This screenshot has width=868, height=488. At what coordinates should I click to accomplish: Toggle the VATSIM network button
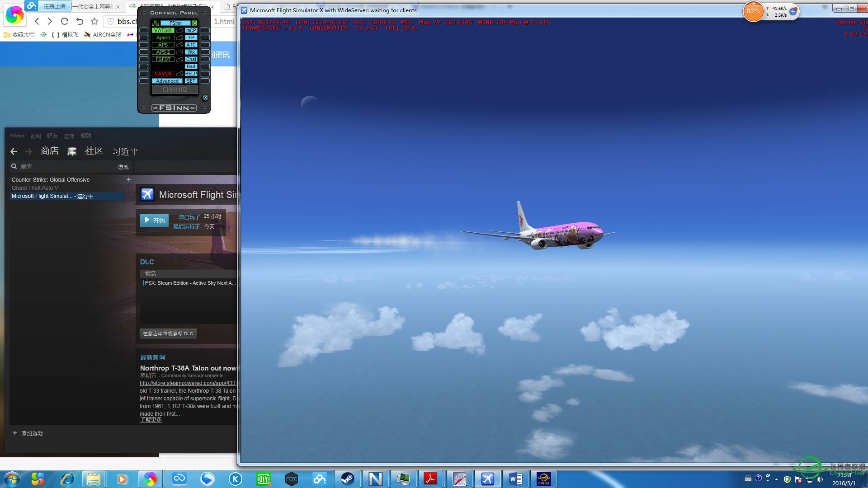[x=163, y=30]
